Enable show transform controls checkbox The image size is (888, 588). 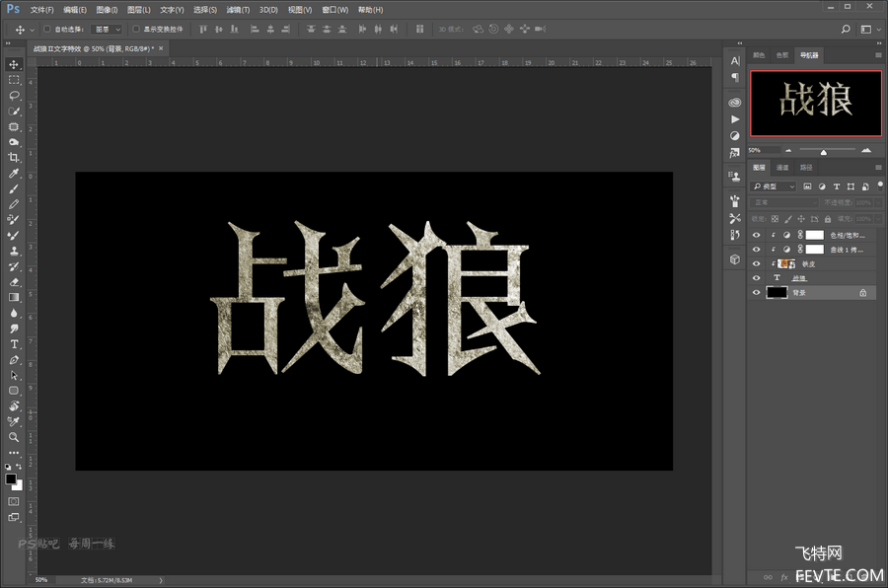coord(136,29)
